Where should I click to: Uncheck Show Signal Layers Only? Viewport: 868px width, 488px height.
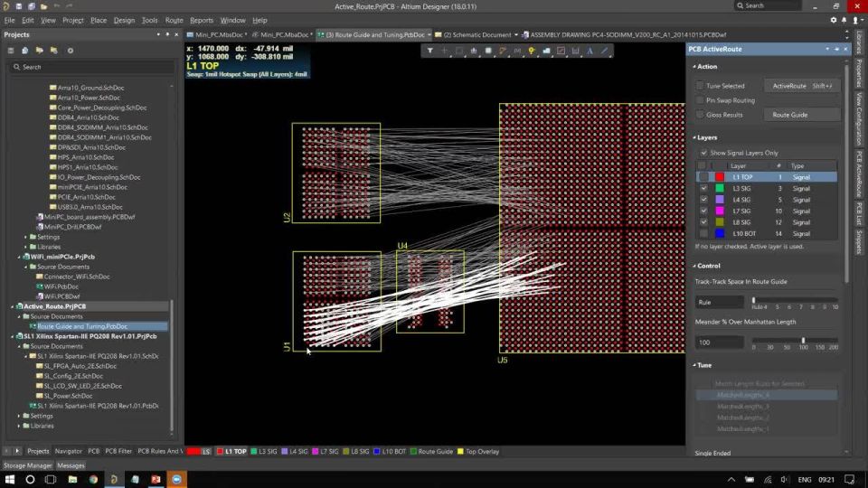[703, 153]
